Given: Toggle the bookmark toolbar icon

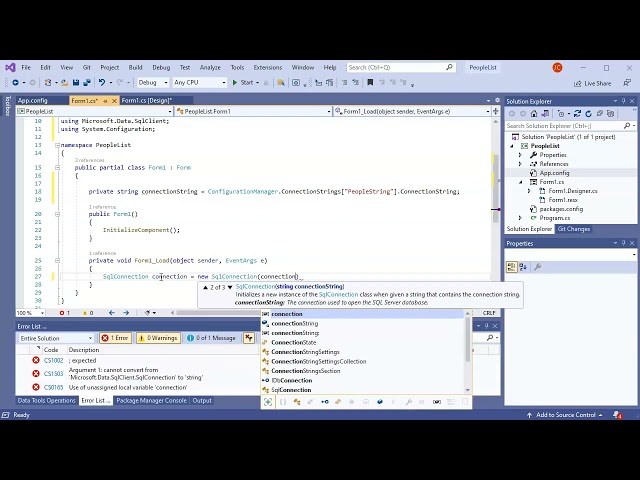Looking at the screenshot, I should [x=370, y=83].
